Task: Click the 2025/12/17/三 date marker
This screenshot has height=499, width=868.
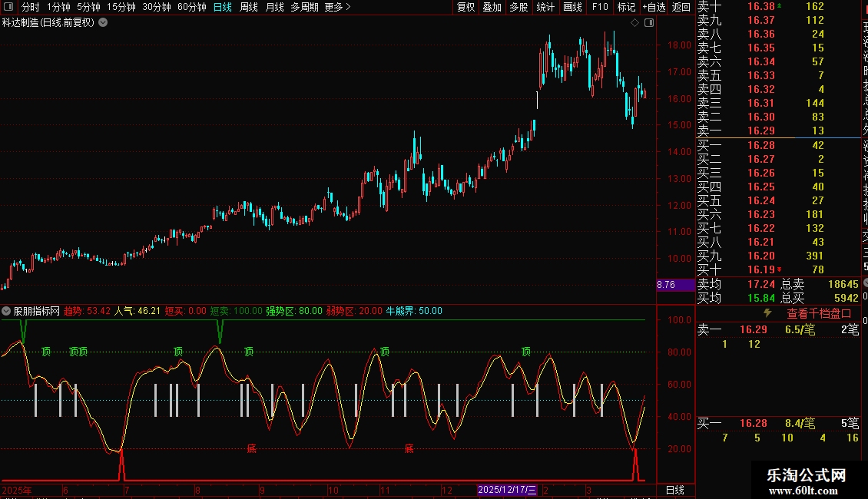Action: [507, 490]
